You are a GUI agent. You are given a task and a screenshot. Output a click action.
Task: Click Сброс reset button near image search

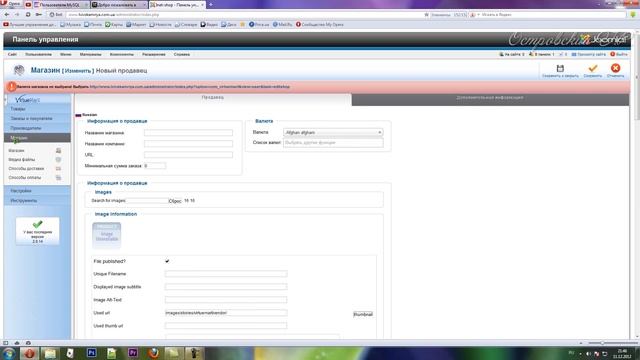point(175,201)
